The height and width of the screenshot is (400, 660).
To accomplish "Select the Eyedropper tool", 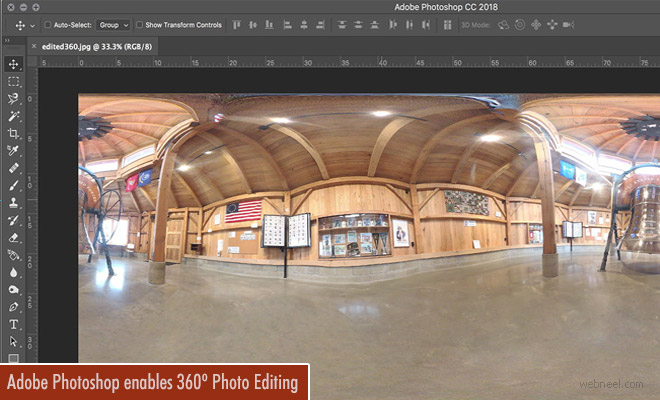I will tap(13, 151).
